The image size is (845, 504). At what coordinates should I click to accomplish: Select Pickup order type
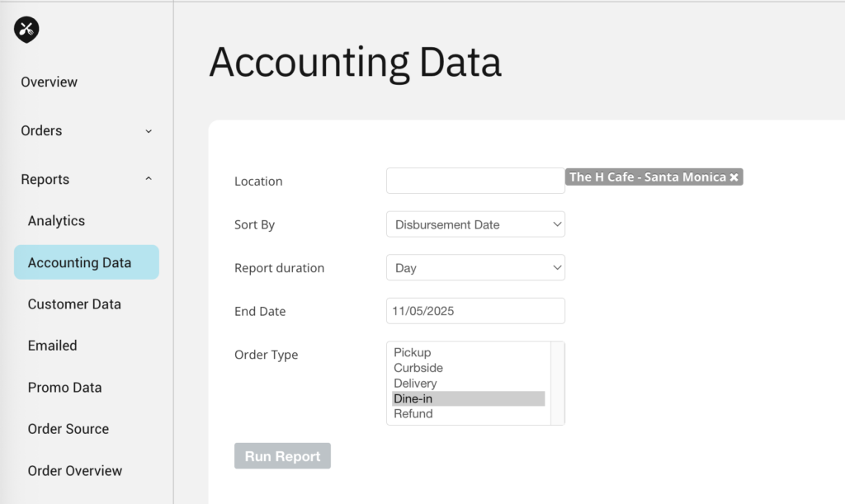coord(413,352)
